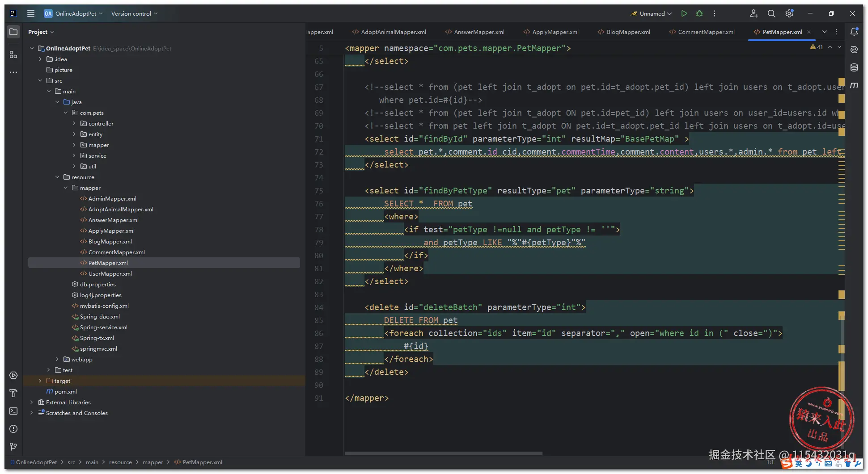Expand the webapp folder
Viewport: 868px width, 474px height.
(57, 360)
